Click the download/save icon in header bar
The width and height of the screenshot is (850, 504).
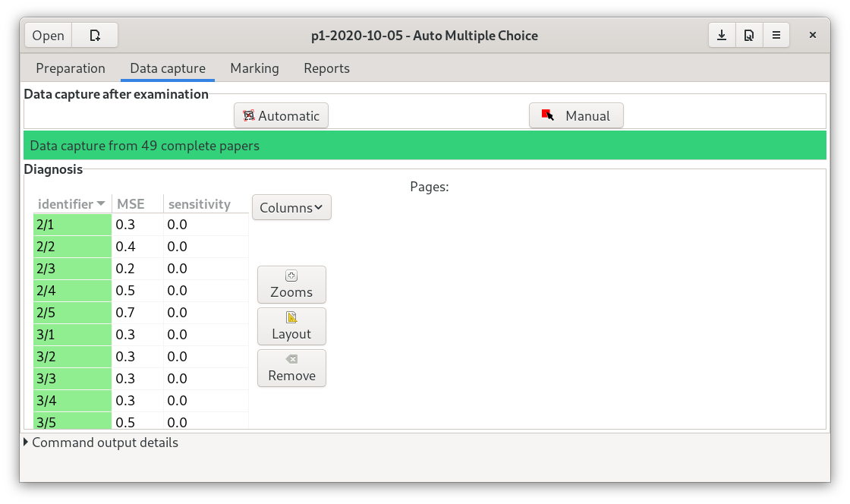point(722,36)
